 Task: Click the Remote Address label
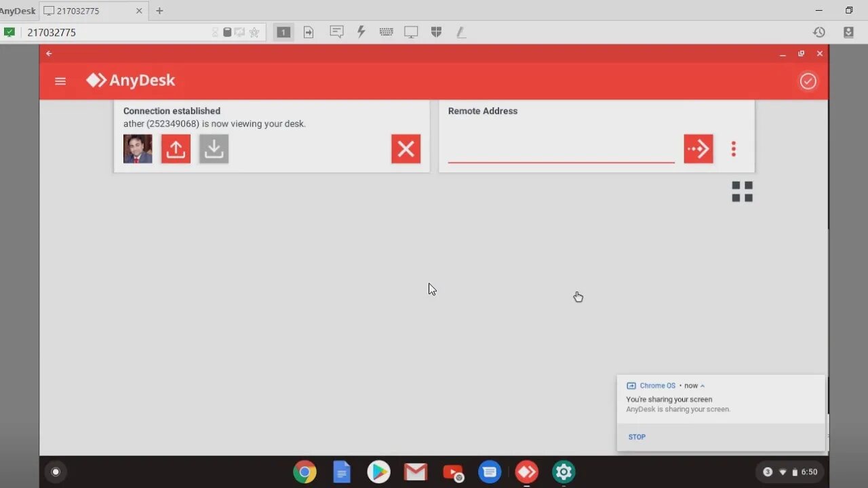pyautogui.click(x=483, y=111)
